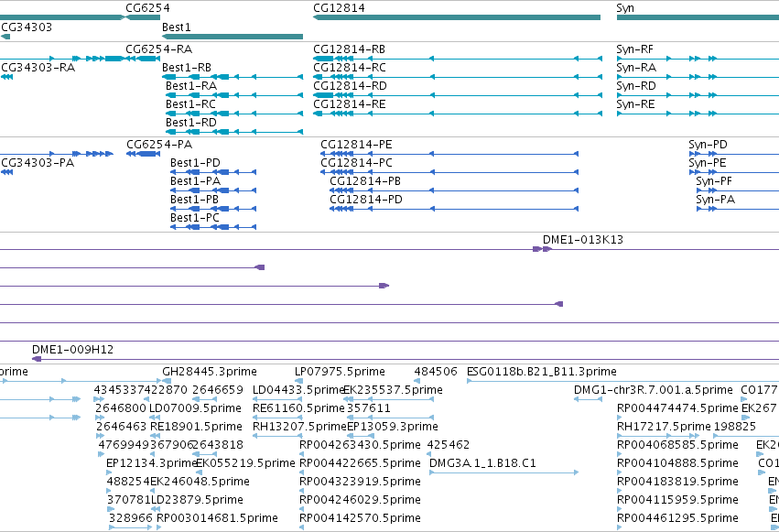The image size is (779, 532).
Task: Select feature DMG1-chr3R.7.001.a.5prime
Action: [654, 390]
